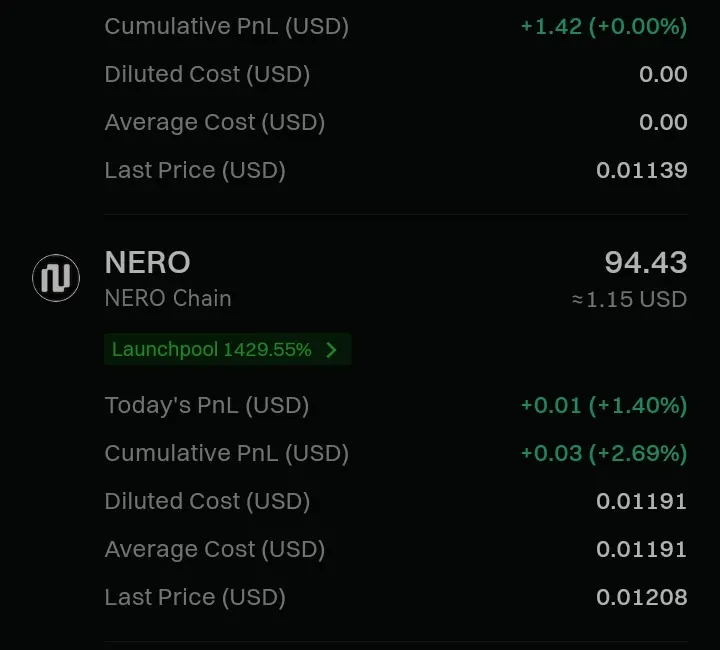
Task: Select top Cumulative PnL (USD) label
Action: click(227, 27)
